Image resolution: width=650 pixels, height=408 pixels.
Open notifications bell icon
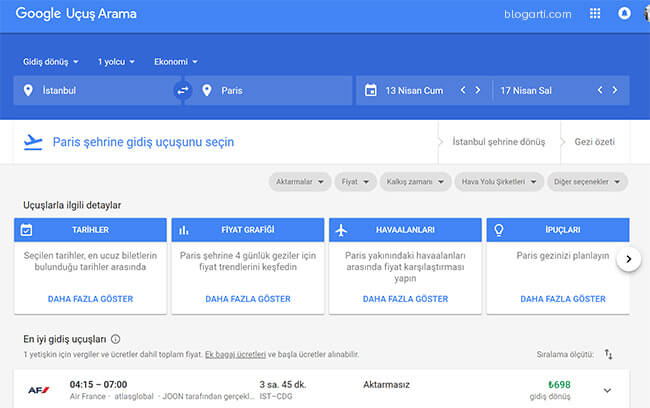pyautogui.click(x=624, y=14)
